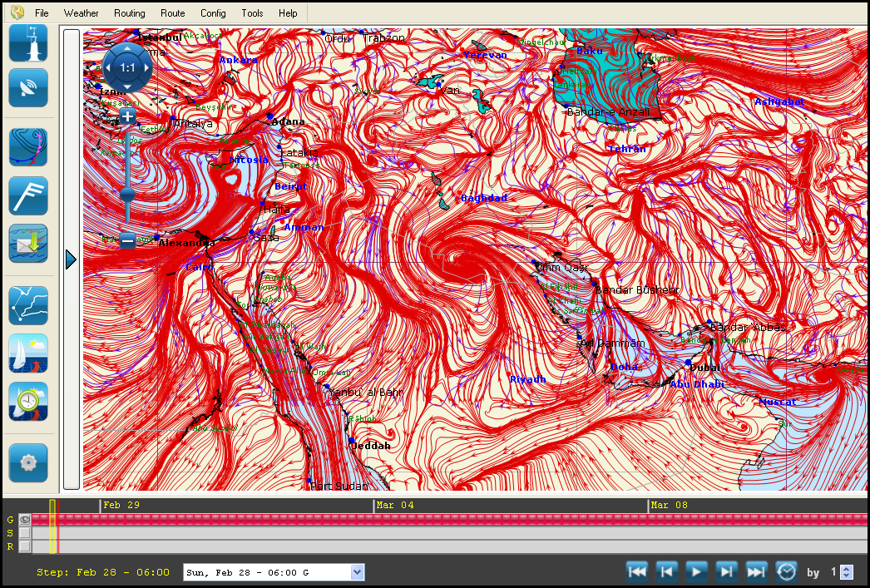The width and height of the screenshot is (870, 588).
Task: Click the Baghdad label on the map
Action: point(484,198)
